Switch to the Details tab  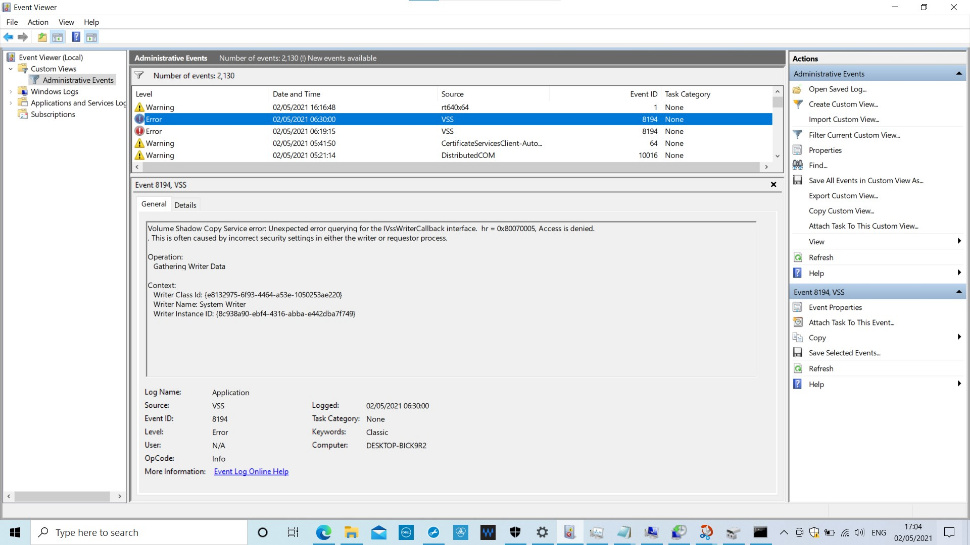point(185,205)
